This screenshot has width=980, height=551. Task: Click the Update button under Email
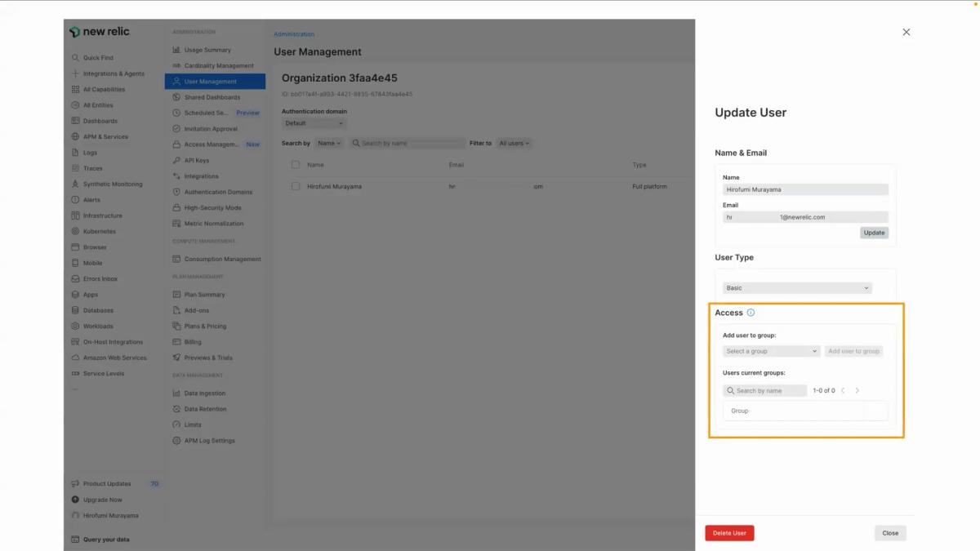[x=874, y=233]
